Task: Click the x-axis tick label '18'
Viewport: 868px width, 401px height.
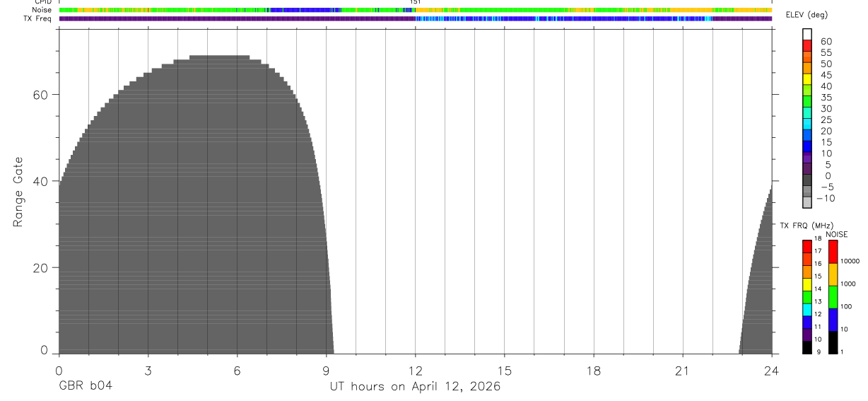Action: (x=594, y=371)
